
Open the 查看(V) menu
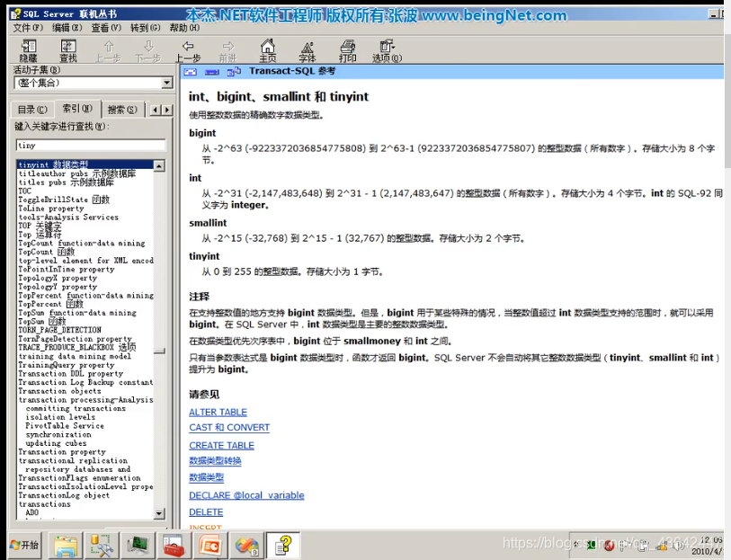tap(106, 28)
